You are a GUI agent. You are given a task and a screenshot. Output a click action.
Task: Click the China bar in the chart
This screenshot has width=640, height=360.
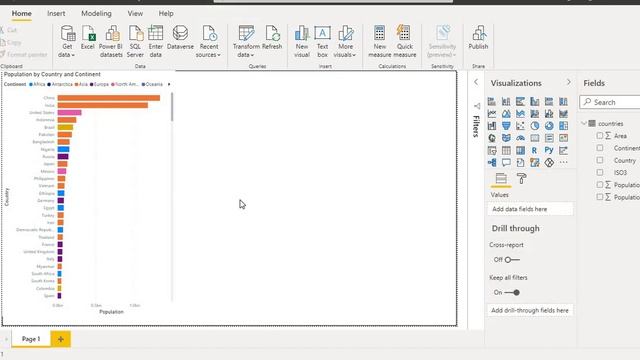(109, 98)
